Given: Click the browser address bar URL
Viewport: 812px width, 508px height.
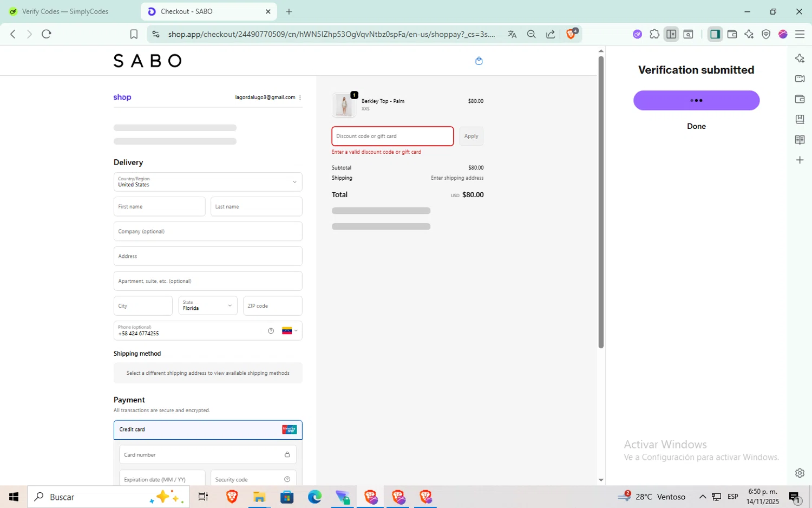Looking at the screenshot, I should tap(331, 34).
